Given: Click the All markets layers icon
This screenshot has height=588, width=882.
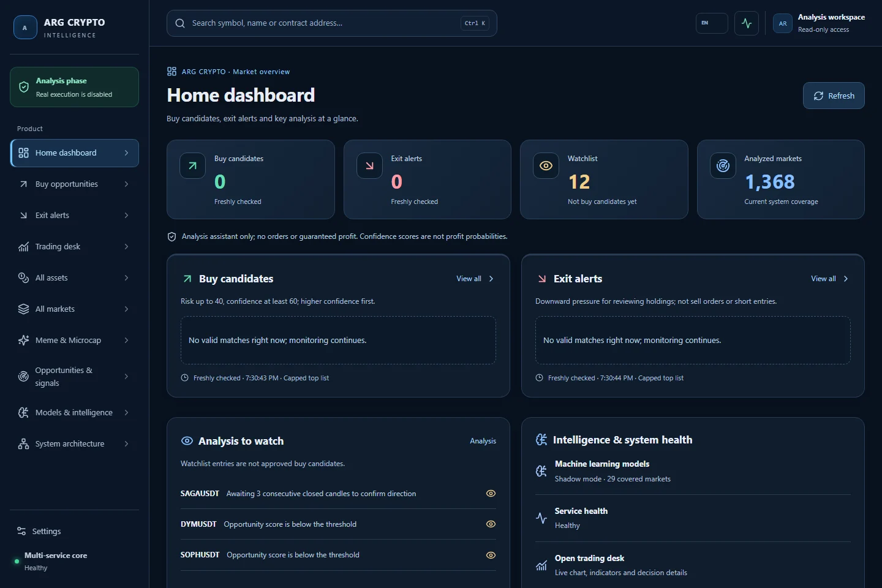Looking at the screenshot, I should (23, 309).
